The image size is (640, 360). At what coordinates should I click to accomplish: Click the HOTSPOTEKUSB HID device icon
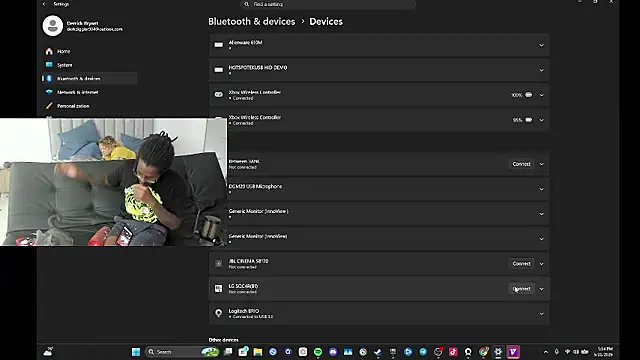click(x=219, y=70)
